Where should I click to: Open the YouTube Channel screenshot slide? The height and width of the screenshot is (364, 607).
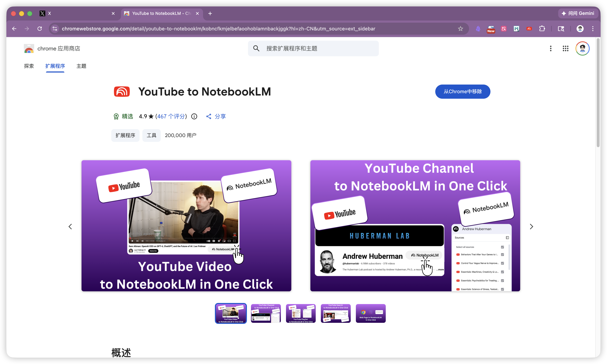point(415,226)
